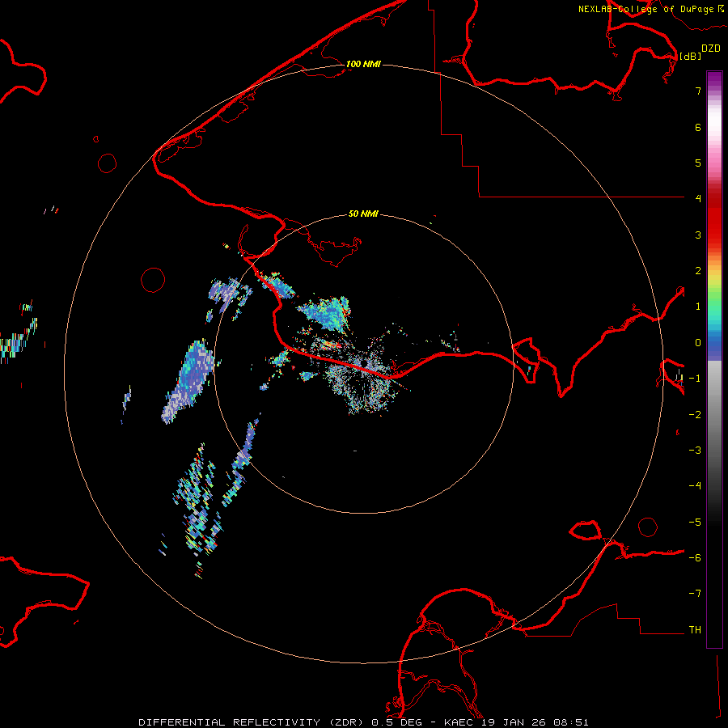Click the [dB] unit label
This screenshot has height=728, width=728.
click(691, 56)
